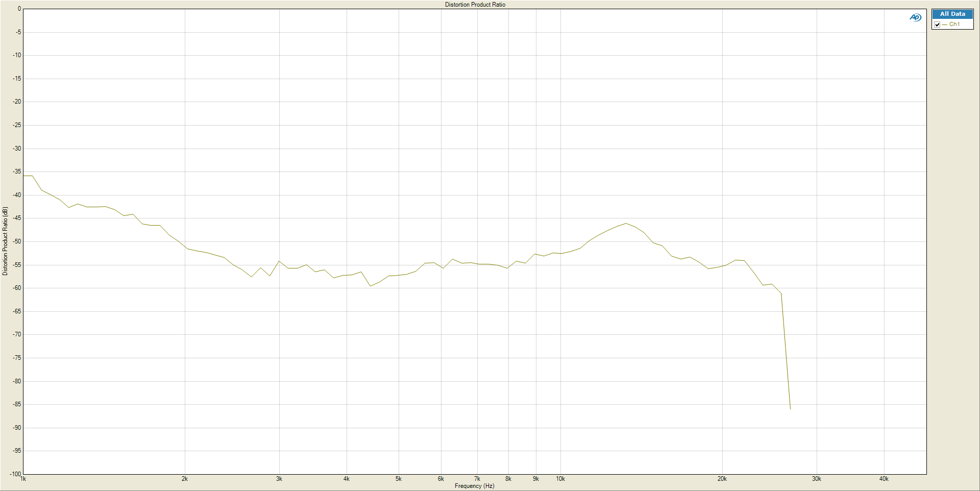Screen dimensions: 980x491
Task: Click the Distortion Product Ratio graph title
Action: pos(475,5)
